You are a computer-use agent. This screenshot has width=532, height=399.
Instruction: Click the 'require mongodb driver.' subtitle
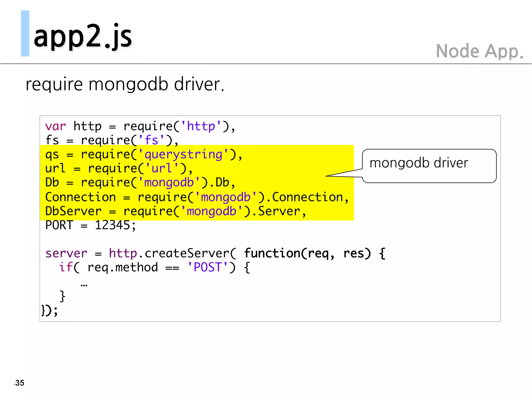[x=125, y=84]
